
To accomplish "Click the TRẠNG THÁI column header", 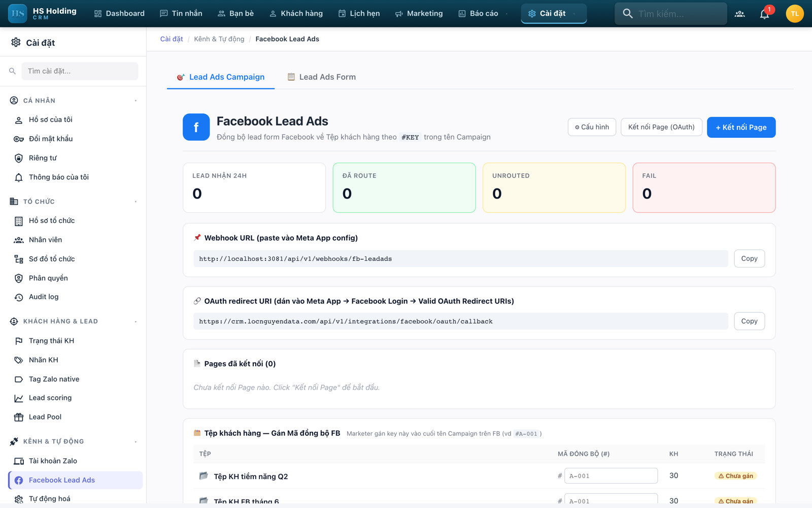I will pyautogui.click(x=734, y=454).
